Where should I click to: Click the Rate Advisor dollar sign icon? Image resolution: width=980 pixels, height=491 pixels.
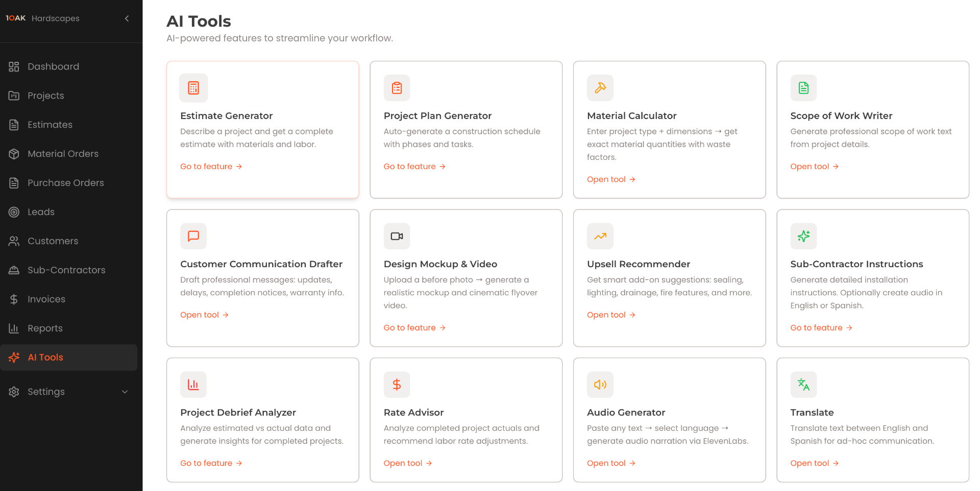[x=397, y=384]
